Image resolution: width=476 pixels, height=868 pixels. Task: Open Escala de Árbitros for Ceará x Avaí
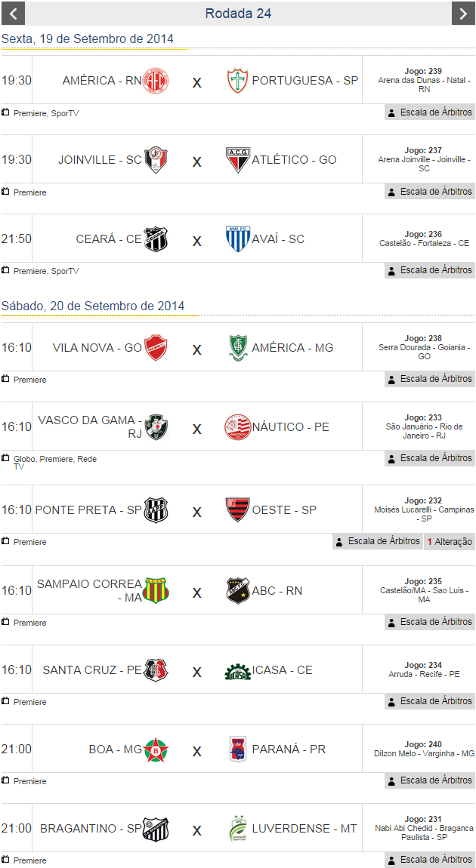[x=429, y=270]
